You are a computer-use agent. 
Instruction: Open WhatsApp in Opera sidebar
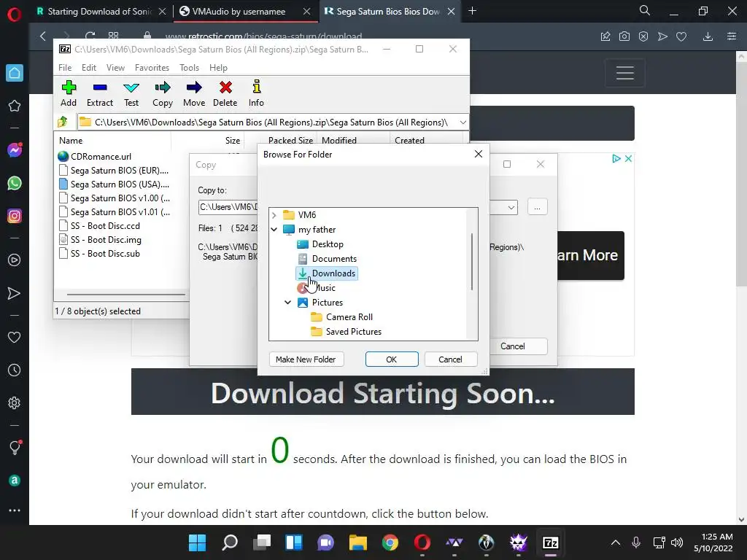tap(15, 183)
